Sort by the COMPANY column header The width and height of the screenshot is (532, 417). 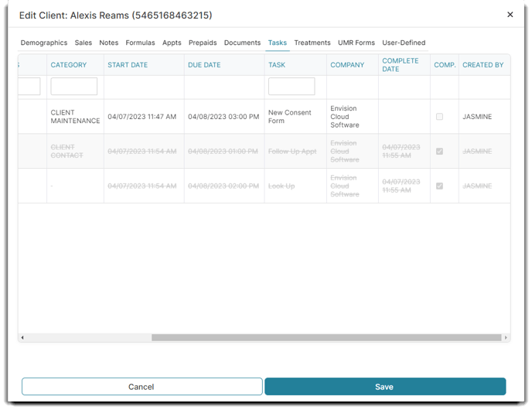point(347,65)
